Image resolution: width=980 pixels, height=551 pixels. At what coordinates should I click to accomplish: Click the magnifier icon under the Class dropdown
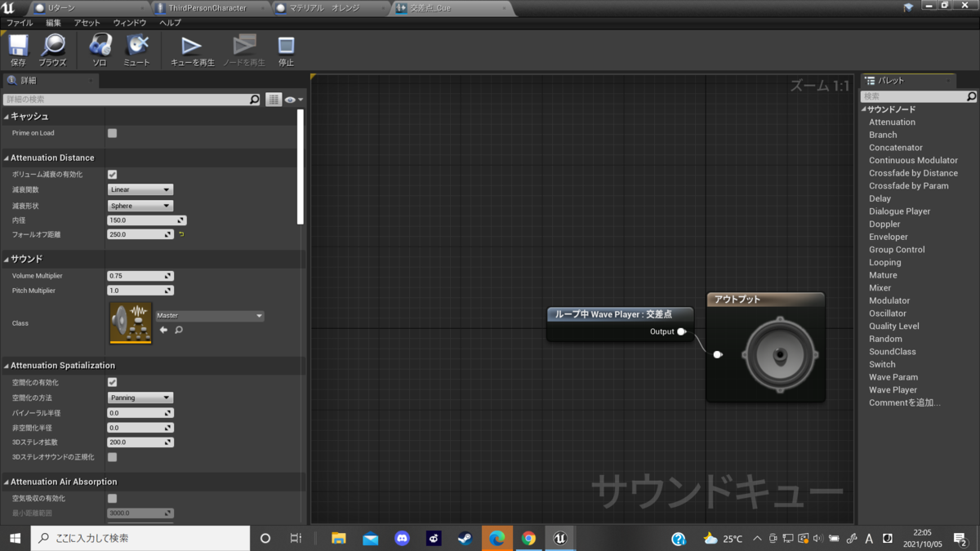pos(178,330)
